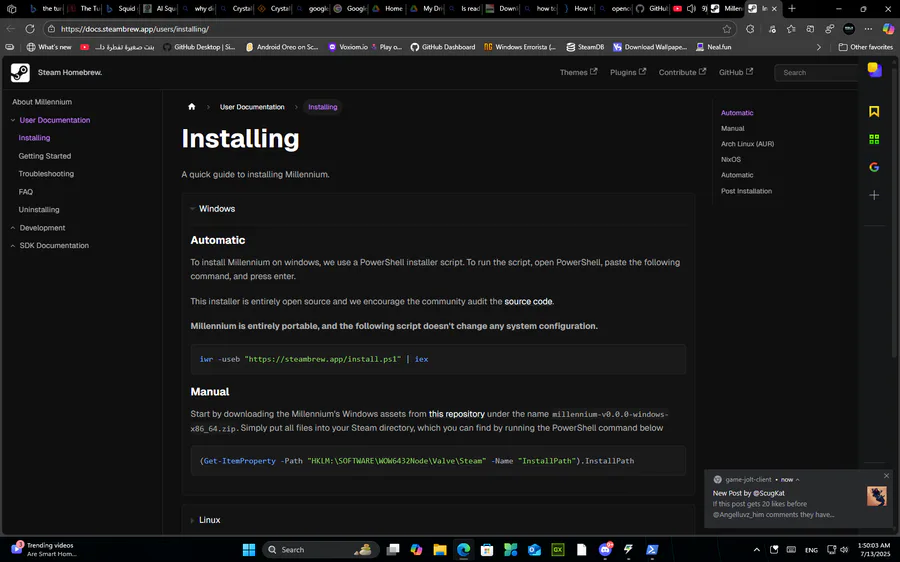The image size is (900, 562).
Task: Open the Contribute navigation link
Action: pos(682,72)
